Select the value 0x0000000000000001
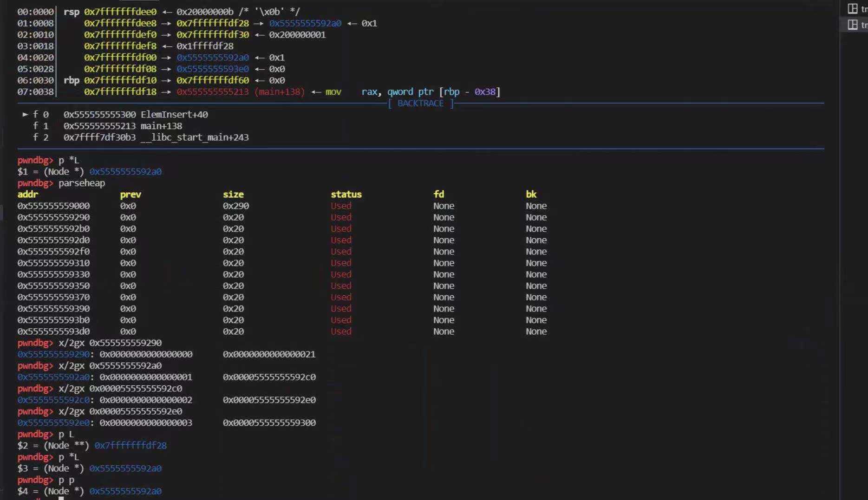 (146, 377)
